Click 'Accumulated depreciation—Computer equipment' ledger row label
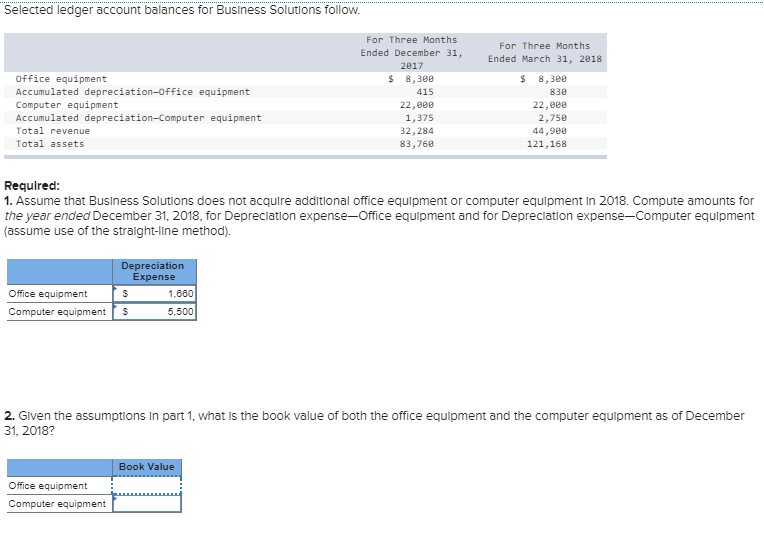This screenshot has width=764, height=538. [138, 118]
